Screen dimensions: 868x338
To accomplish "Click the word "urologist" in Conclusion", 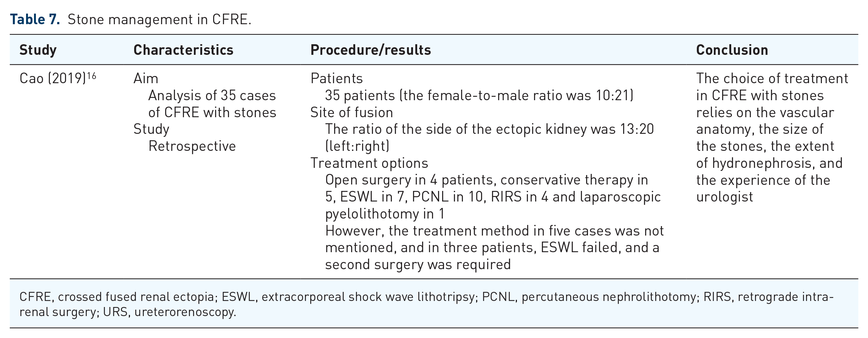I will tap(724, 197).
